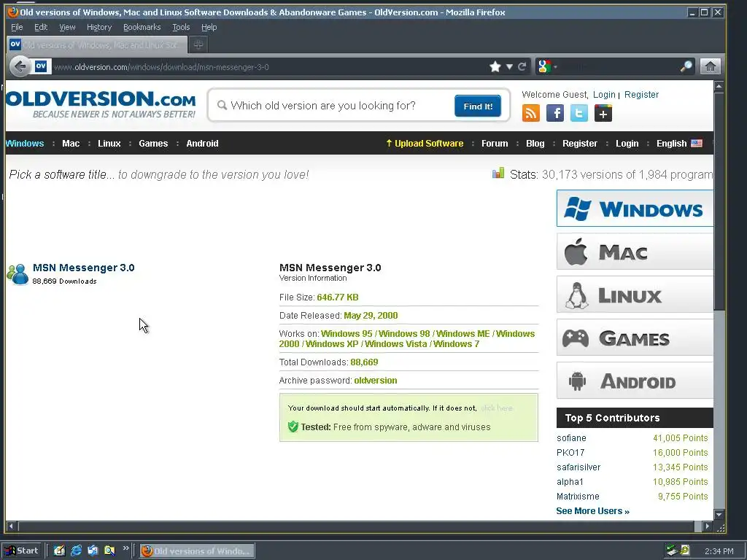Open the Edit menu
The width and height of the screenshot is (747, 560).
pos(41,27)
